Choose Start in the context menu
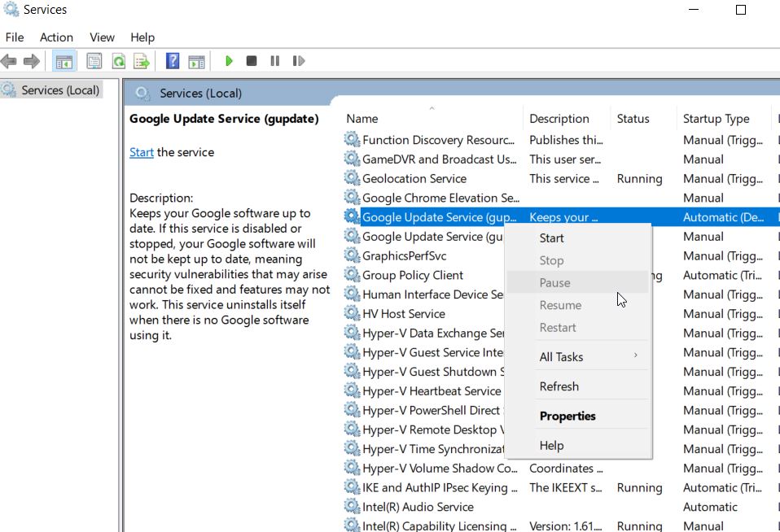780x532 pixels. (578, 238)
